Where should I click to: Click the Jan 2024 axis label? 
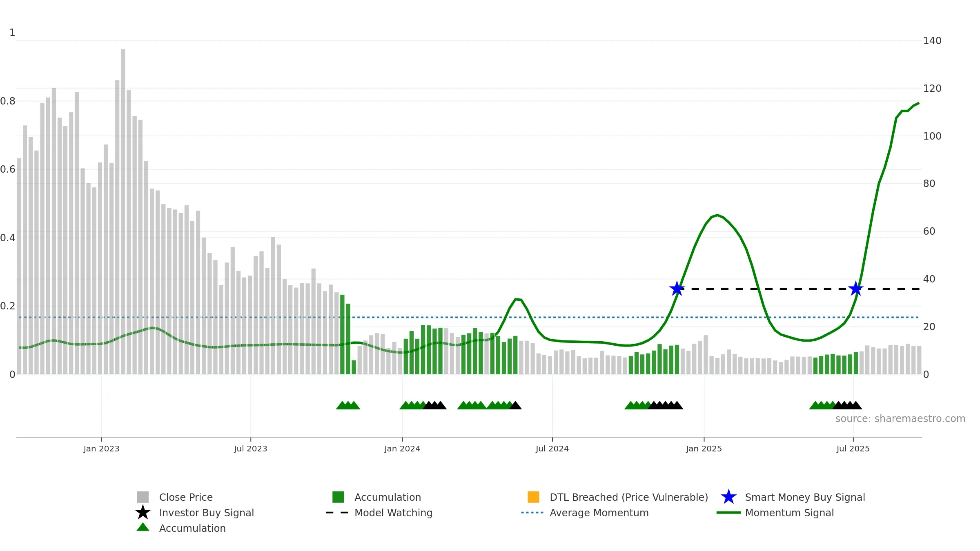point(402,449)
